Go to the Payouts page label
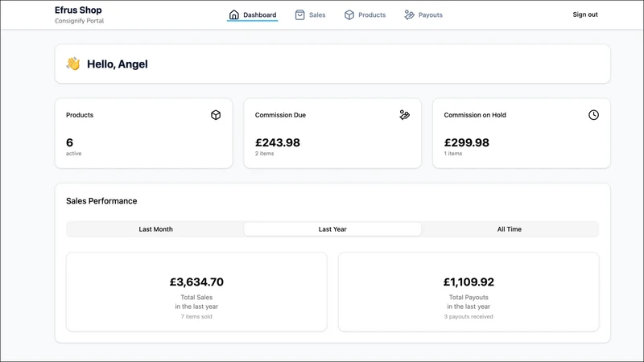Screen dimensions: 644x362 431,14
